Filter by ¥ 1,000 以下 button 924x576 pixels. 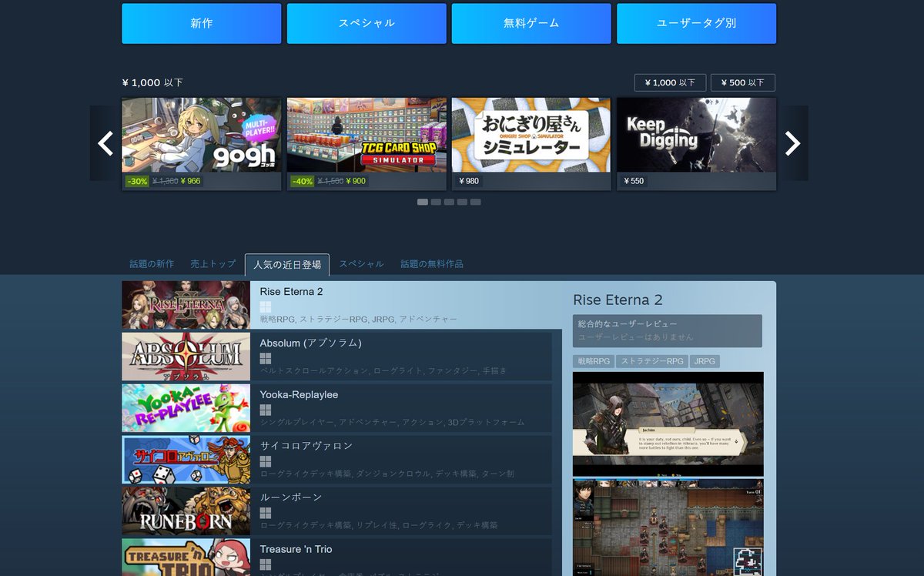click(x=670, y=82)
